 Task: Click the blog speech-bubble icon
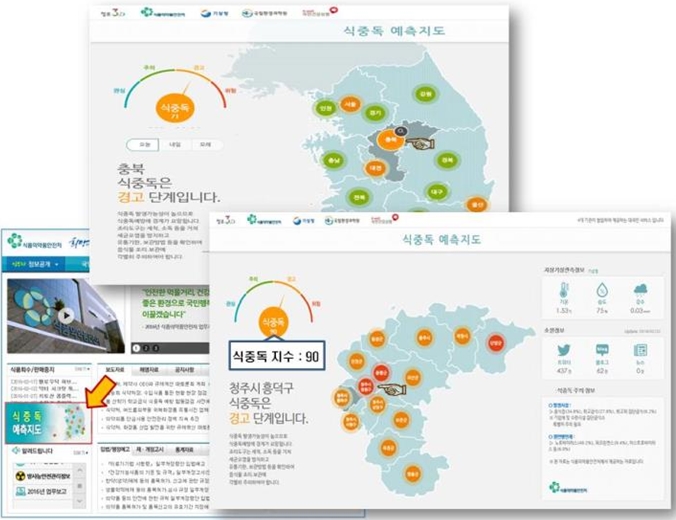coord(603,351)
